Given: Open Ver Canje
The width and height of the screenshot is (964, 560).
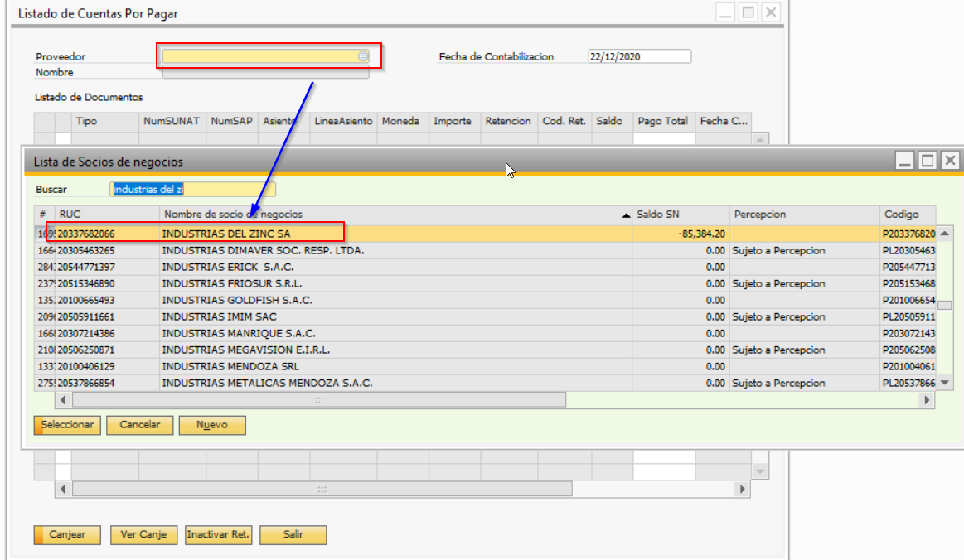Looking at the screenshot, I should 143,535.
